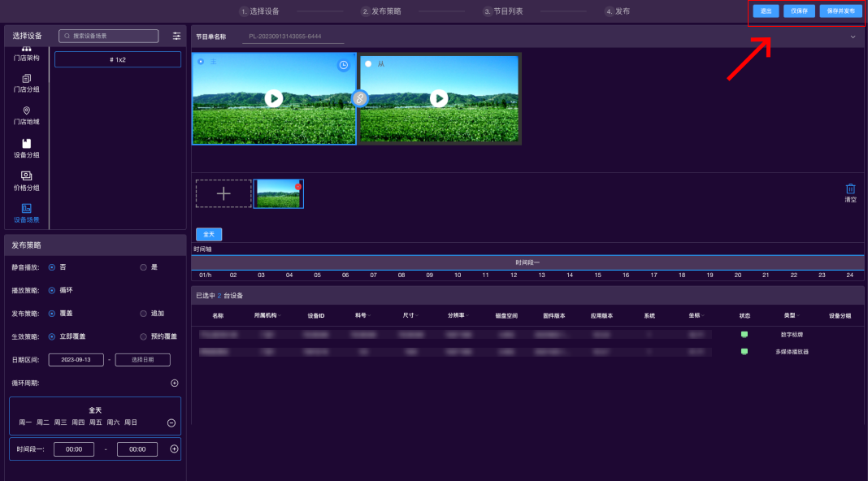Play the secondary screen 从 preview

coord(439,98)
